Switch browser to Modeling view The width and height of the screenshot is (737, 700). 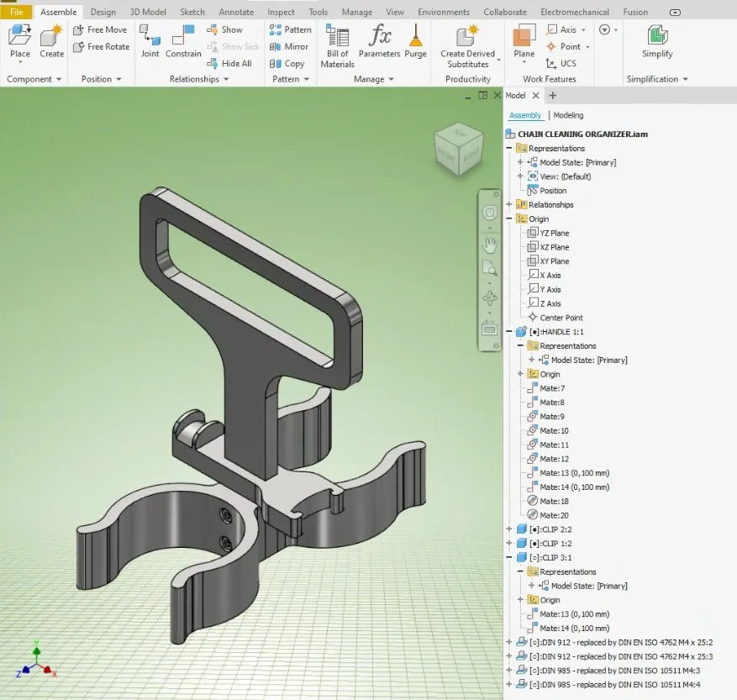click(568, 115)
